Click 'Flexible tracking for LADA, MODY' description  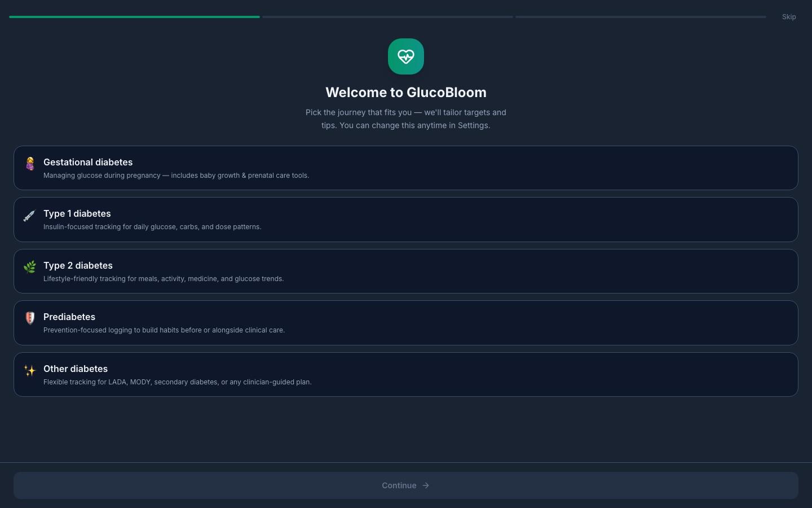(x=177, y=382)
